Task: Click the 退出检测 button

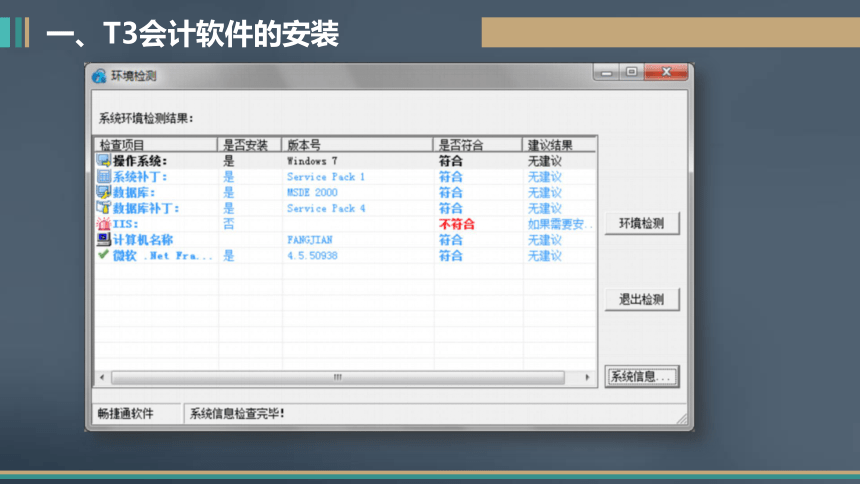Action: coord(642,300)
